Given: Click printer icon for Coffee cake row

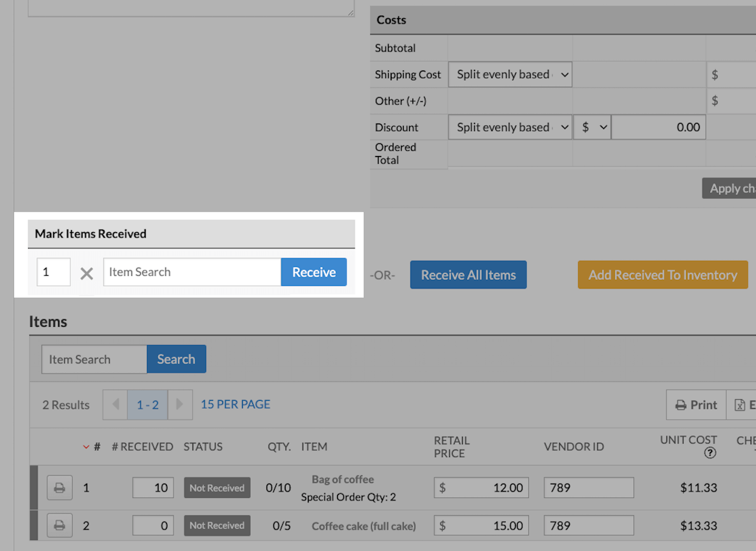Looking at the screenshot, I should coord(59,525).
